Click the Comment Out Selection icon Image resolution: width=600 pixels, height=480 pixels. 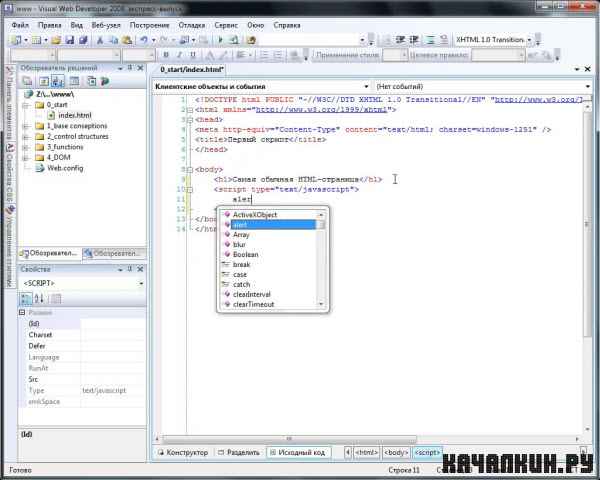(x=430, y=40)
